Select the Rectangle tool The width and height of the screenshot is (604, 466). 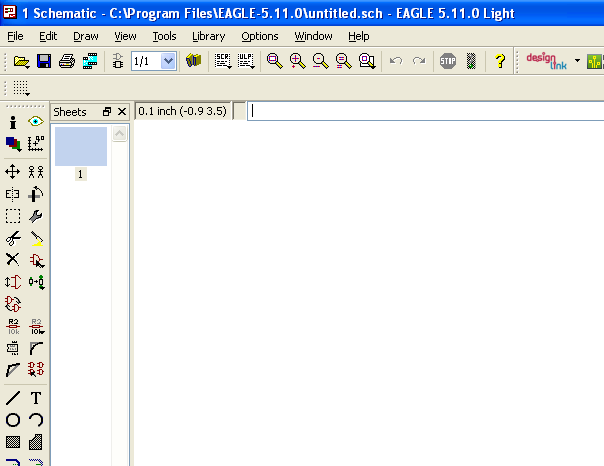click(x=13, y=442)
